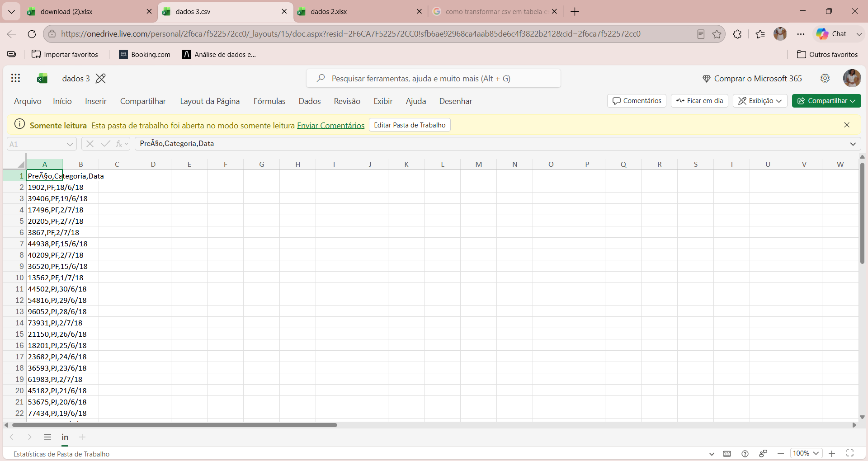Insert function using the fx icon
Image resolution: width=868 pixels, height=461 pixels.
coord(119,144)
